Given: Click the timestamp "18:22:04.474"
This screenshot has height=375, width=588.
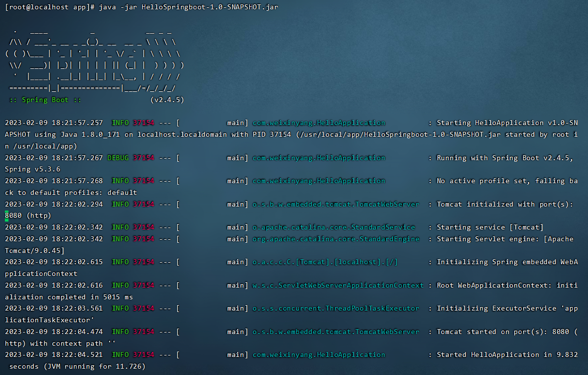Looking at the screenshot, I should pos(77,332).
